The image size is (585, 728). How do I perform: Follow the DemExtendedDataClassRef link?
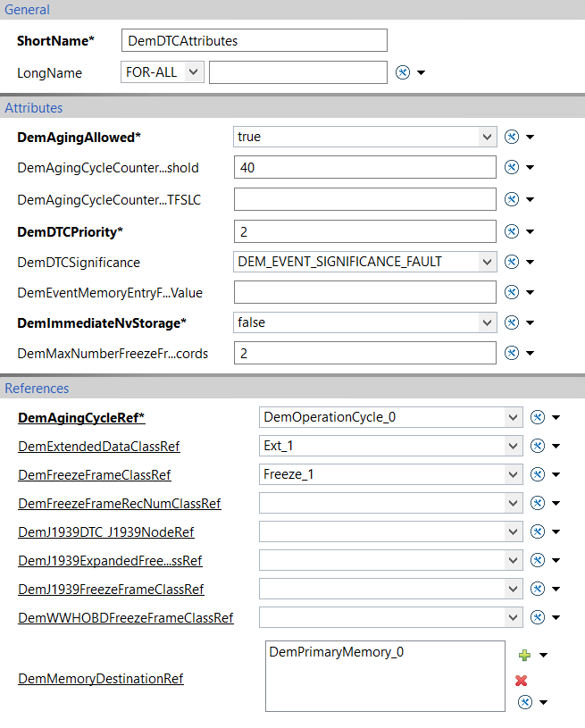coord(99,447)
